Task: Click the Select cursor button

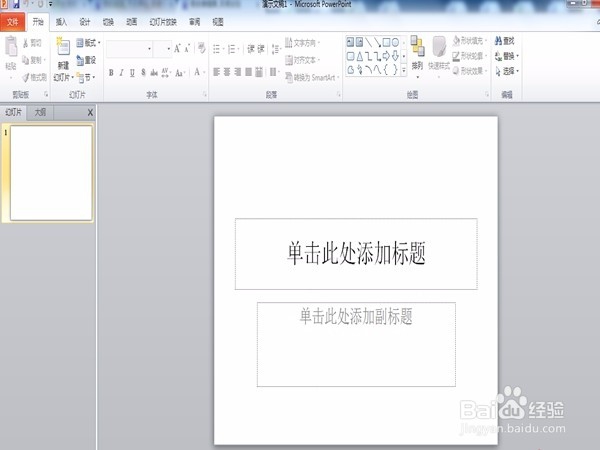Action: pos(507,71)
